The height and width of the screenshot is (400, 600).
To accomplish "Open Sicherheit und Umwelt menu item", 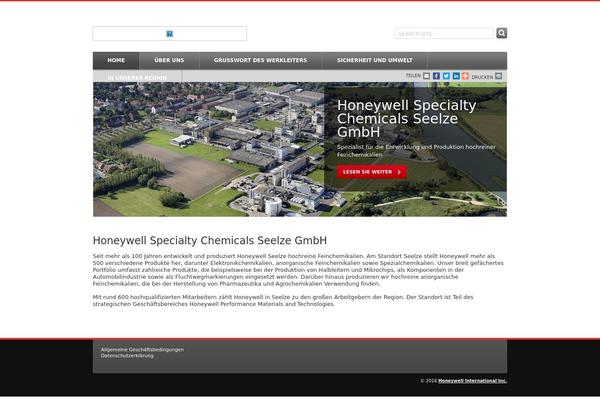I will (375, 60).
